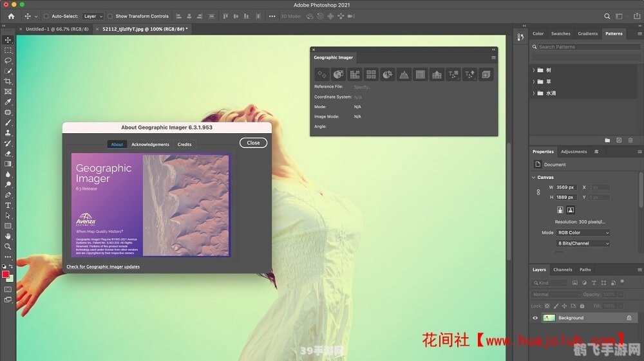Click the background color swatch
The image size is (644, 361).
click(x=11, y=279)
